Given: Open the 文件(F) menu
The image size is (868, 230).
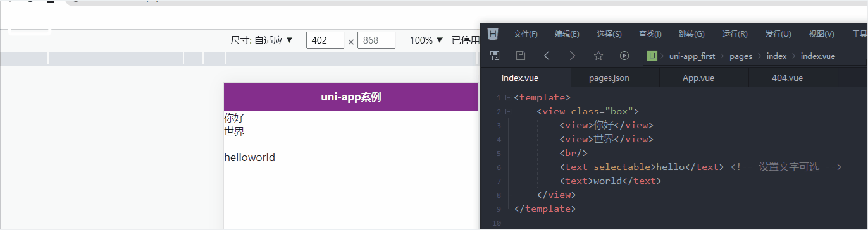Looking at the screenshot, I should [x=526, y=34].
